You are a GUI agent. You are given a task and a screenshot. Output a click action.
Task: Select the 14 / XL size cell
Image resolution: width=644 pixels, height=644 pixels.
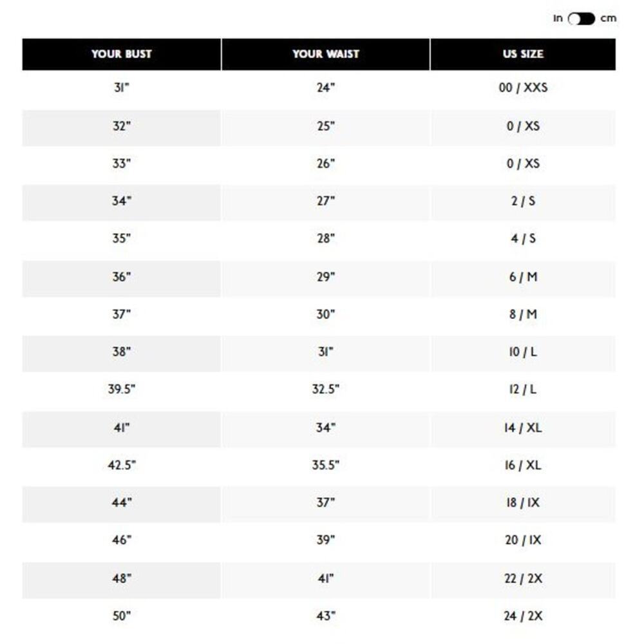[x=523, y=428]
